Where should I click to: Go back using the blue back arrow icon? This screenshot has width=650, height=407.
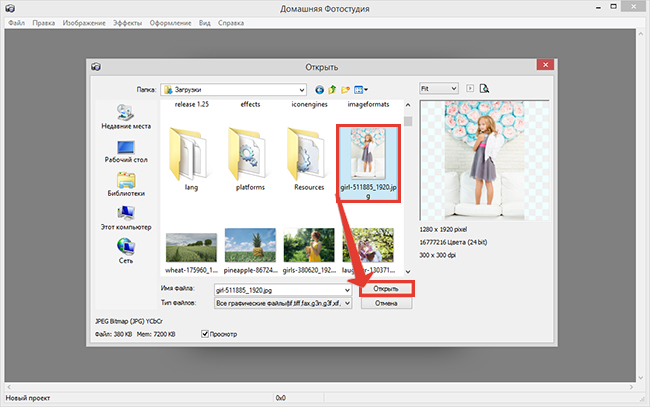(319, 90)
